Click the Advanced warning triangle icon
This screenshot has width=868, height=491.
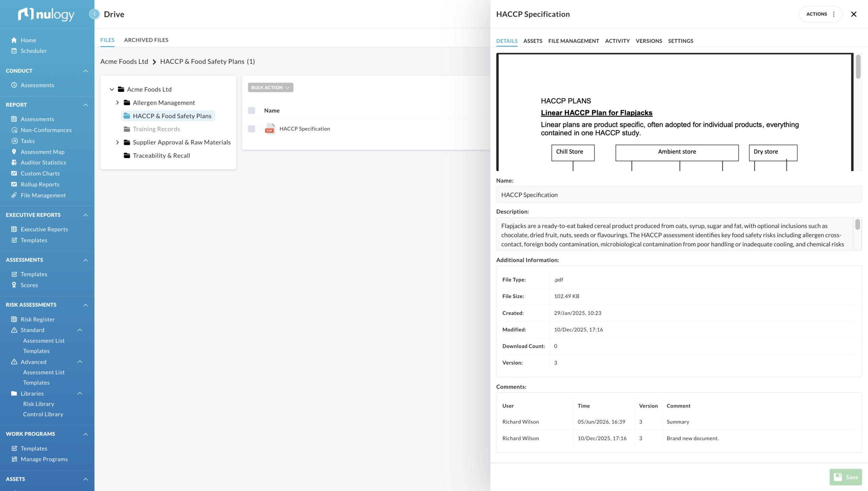tap(14, 362)
